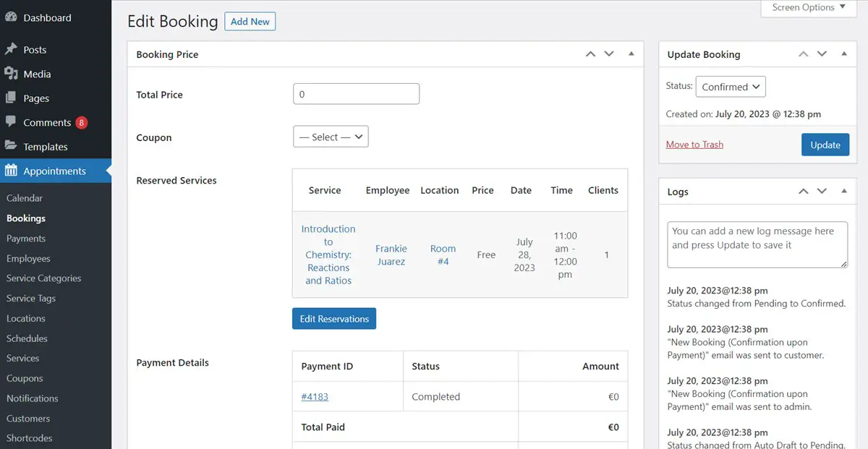
Task: Expand Screen Options dropdown
Action: tap(808, 8)
